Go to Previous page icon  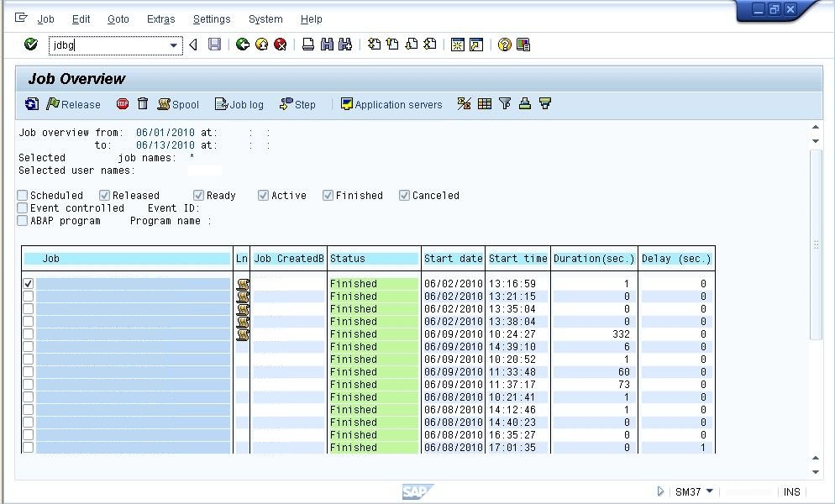pyautogui.click(x=392, y=45)
